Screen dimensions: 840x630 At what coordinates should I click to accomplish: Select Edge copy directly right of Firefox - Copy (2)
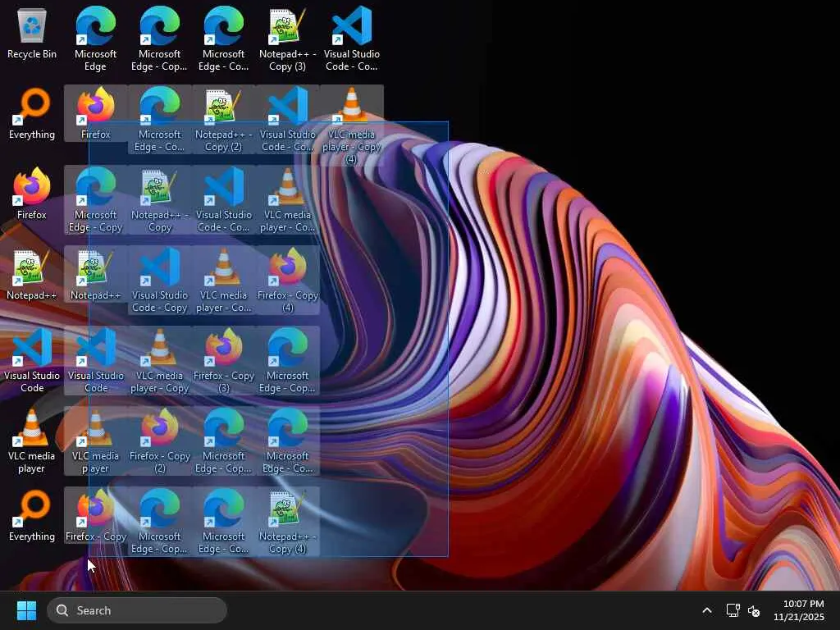[223, 441]
